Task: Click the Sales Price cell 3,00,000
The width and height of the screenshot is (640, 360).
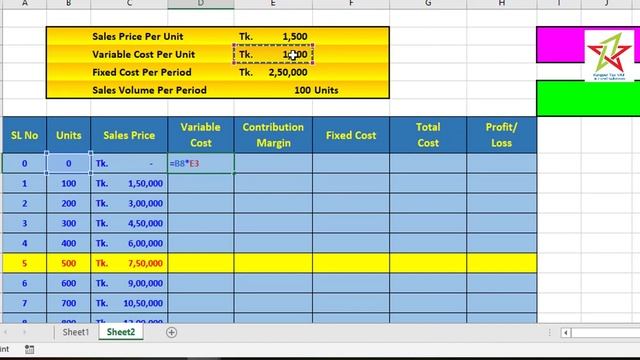Action: (129, 203)
